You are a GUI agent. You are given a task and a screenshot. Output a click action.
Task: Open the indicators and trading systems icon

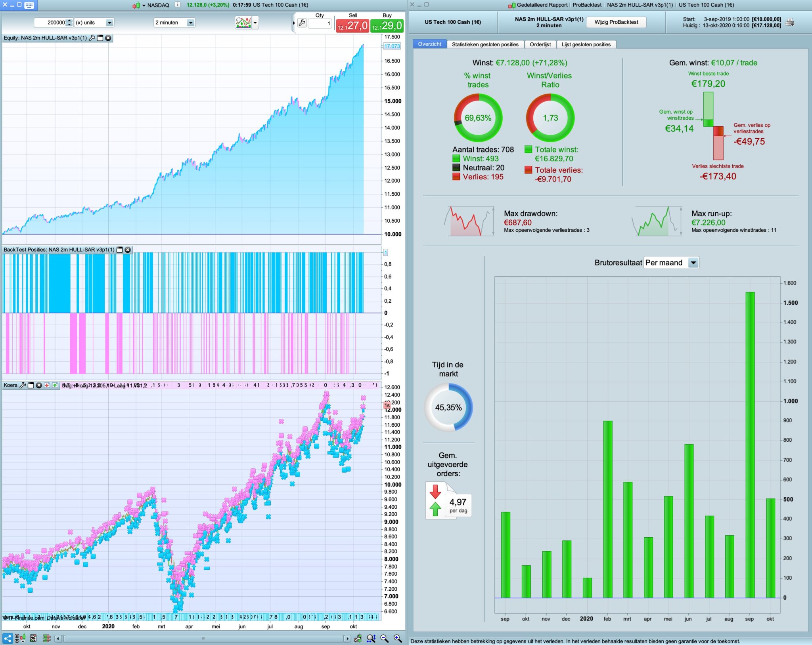[243, 23]
